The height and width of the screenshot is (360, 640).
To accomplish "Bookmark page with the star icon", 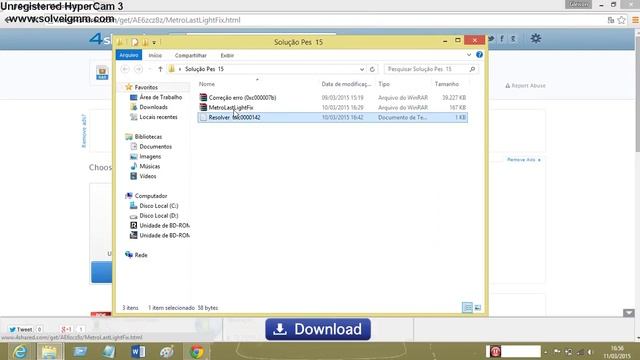I will point(621,20).
